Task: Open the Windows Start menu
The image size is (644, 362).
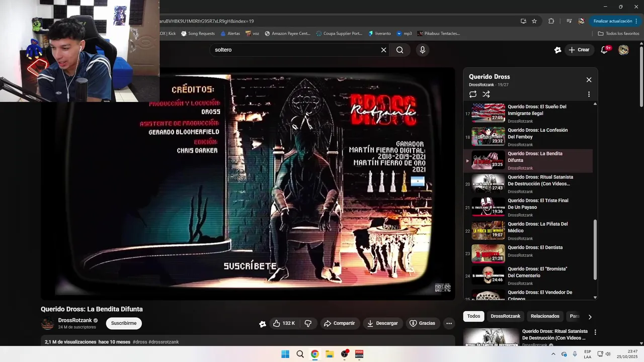Action: (285, 354)
